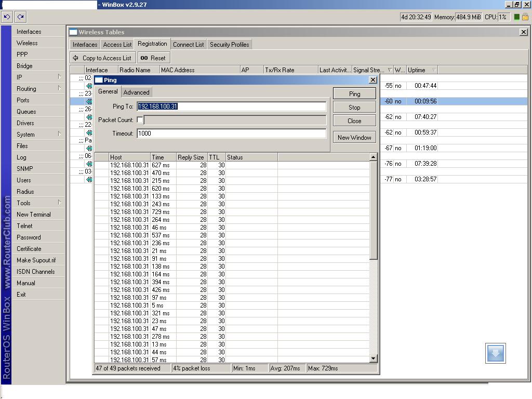Click the padlock icon at top right
532x399 pixels.
coord(525,17)
